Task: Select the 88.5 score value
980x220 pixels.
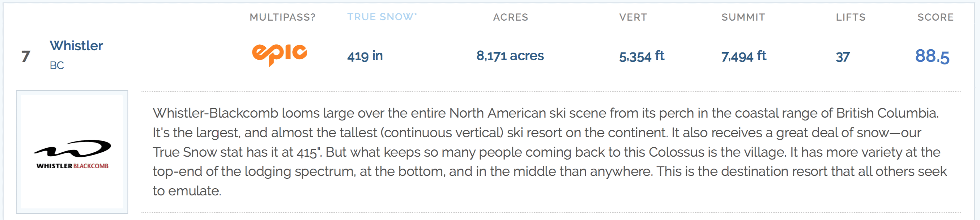Action: [x=932, y=56]
